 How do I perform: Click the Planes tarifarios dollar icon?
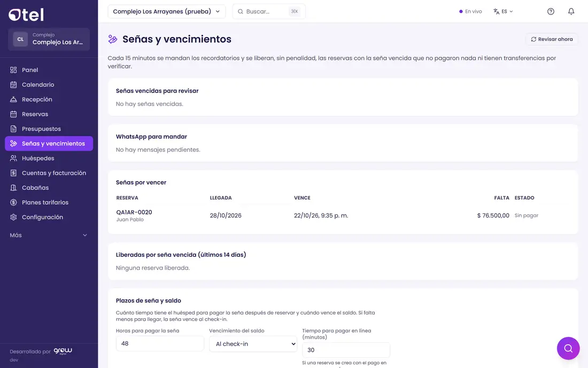(x=13, y=203)
